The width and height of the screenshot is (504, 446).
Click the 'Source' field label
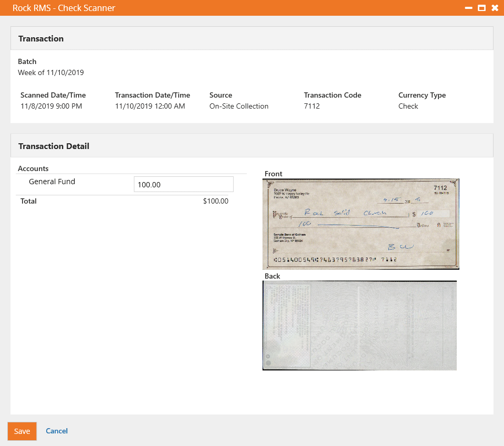point(221,95)
